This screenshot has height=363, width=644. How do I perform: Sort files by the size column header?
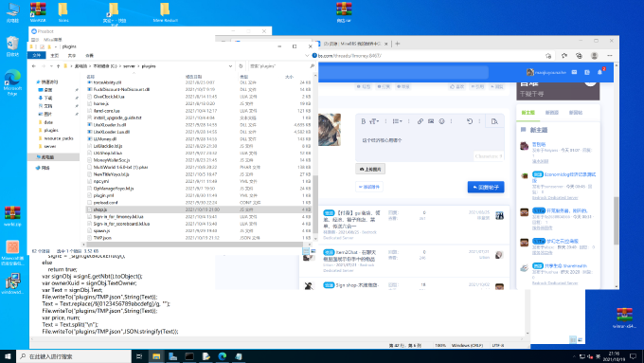pos(289,77)
